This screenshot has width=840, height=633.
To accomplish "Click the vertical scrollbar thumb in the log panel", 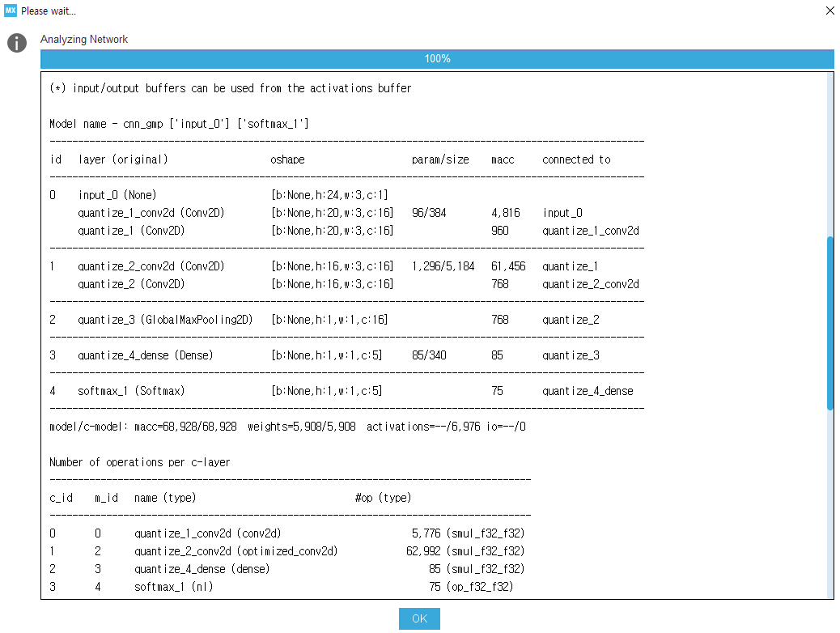I will 829,323.
